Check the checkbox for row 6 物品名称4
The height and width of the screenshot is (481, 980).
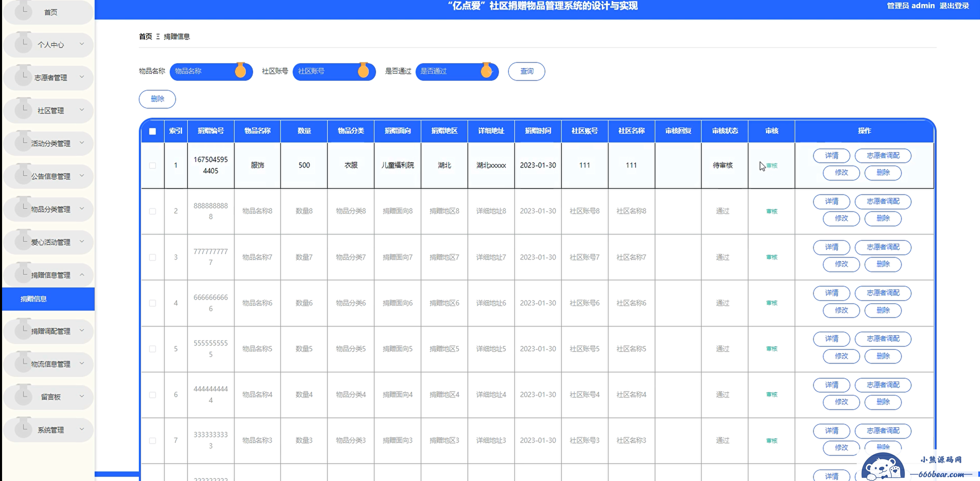coord(153,395)
